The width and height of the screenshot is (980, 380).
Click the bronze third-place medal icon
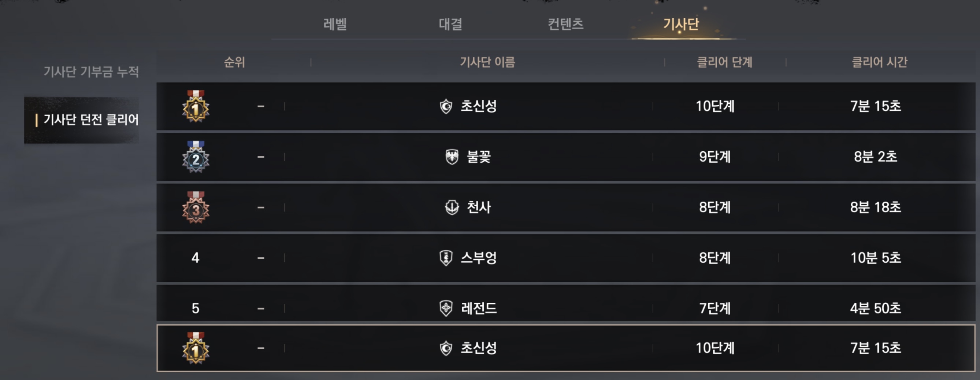[x=196, y=208]
